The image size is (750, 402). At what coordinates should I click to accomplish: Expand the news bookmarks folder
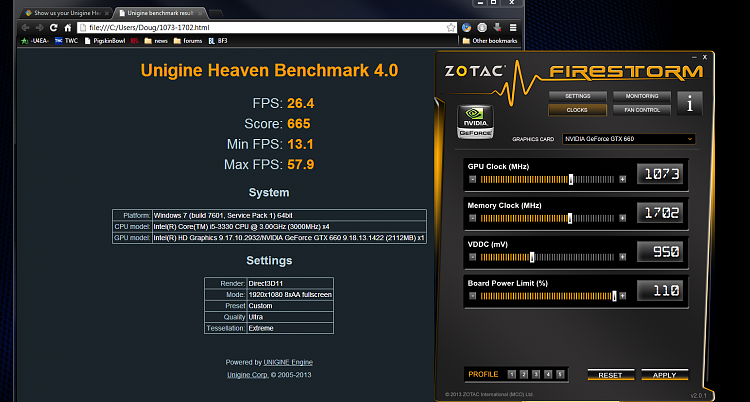tap(156, 41)
